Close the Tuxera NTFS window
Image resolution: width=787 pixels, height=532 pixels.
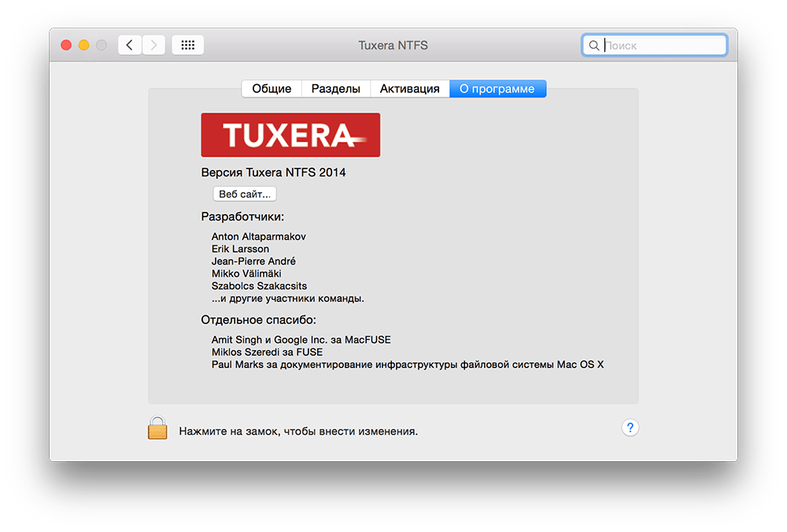66,45
